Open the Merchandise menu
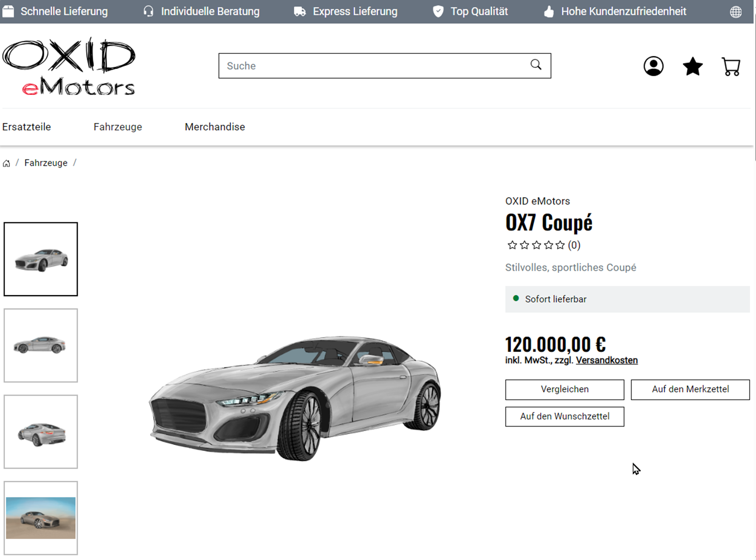756x560 pixels. (x=215, y=127)
